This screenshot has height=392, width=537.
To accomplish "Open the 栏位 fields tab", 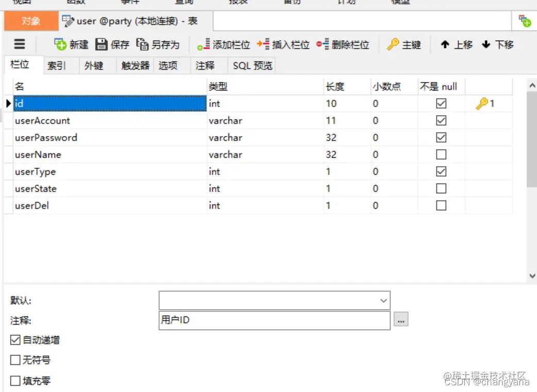I will click(24, 64).
